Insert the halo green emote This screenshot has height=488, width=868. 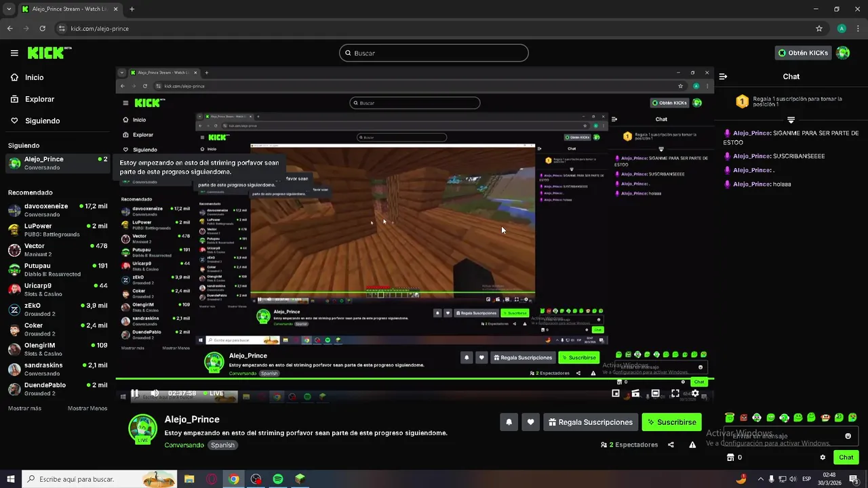point(730,418)
